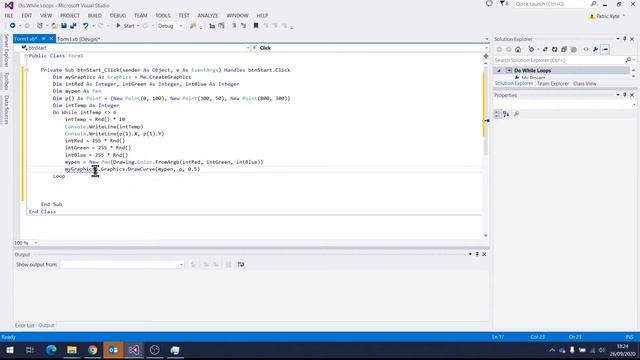Select the Output tab at bottom

click(x=46, y=325)
